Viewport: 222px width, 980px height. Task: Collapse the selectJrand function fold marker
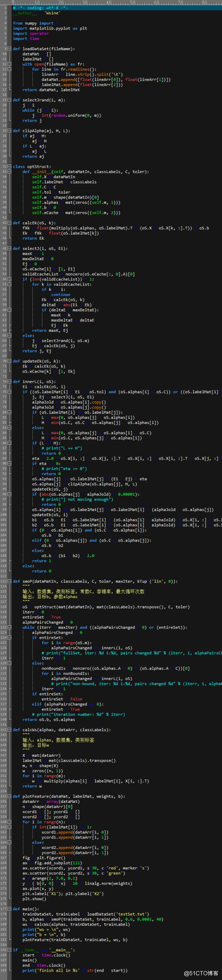9,100
